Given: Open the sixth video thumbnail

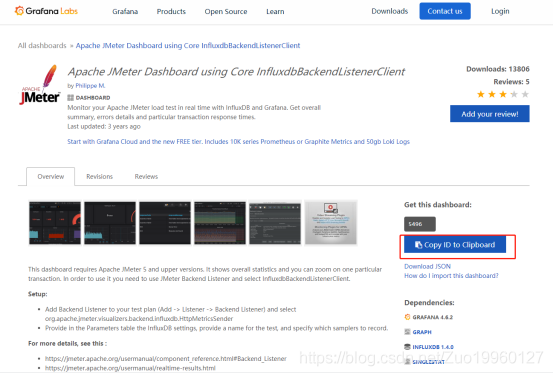Looking at the screenshot, I should [330, 223].
